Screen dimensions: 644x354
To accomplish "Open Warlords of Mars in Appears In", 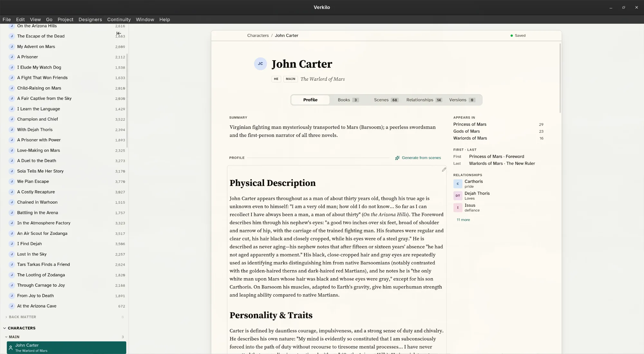I will point(470,138).
